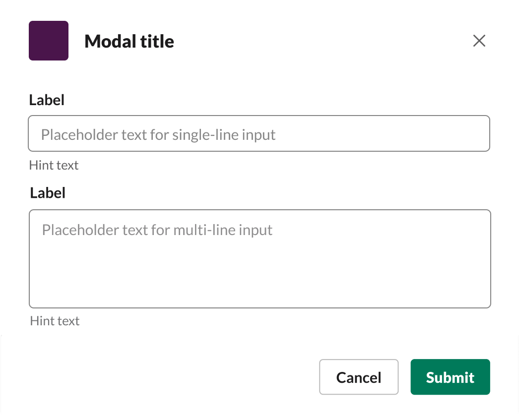Image resolution: width=519 pixels, height=420 pixels.
Task: Click "Placeholder text for multi-line input"
Action: pyautogui.click(x=157, y=230)
